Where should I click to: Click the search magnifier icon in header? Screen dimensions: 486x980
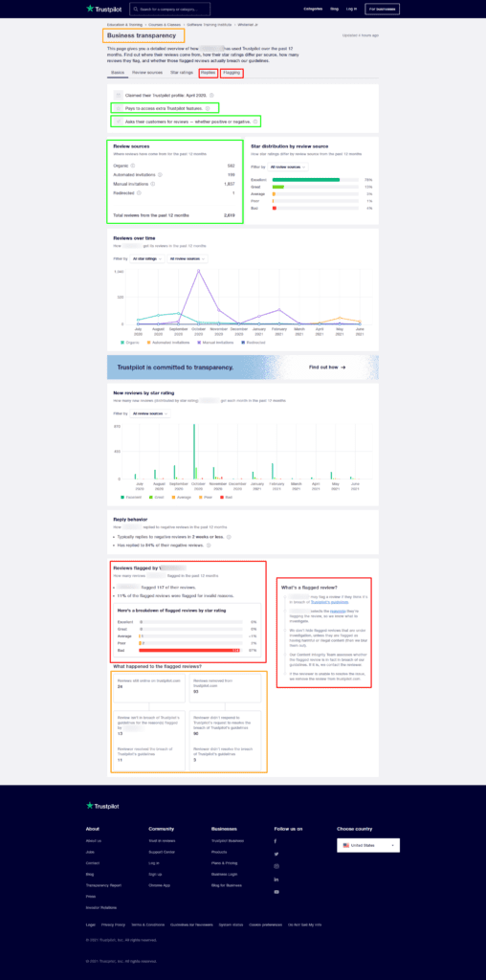[x=136, y=10]
